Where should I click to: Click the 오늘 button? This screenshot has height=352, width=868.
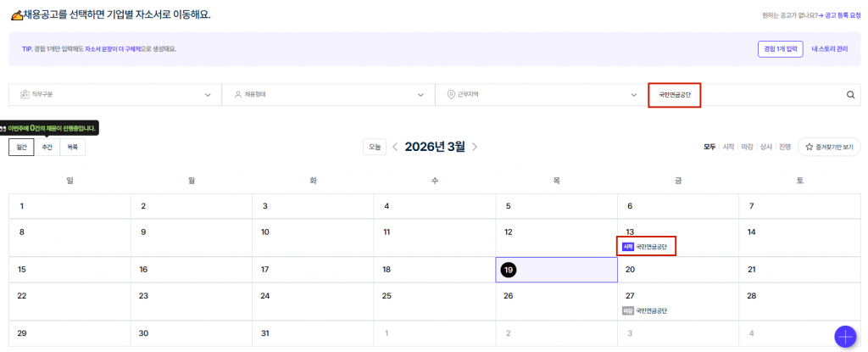point(374,147)
